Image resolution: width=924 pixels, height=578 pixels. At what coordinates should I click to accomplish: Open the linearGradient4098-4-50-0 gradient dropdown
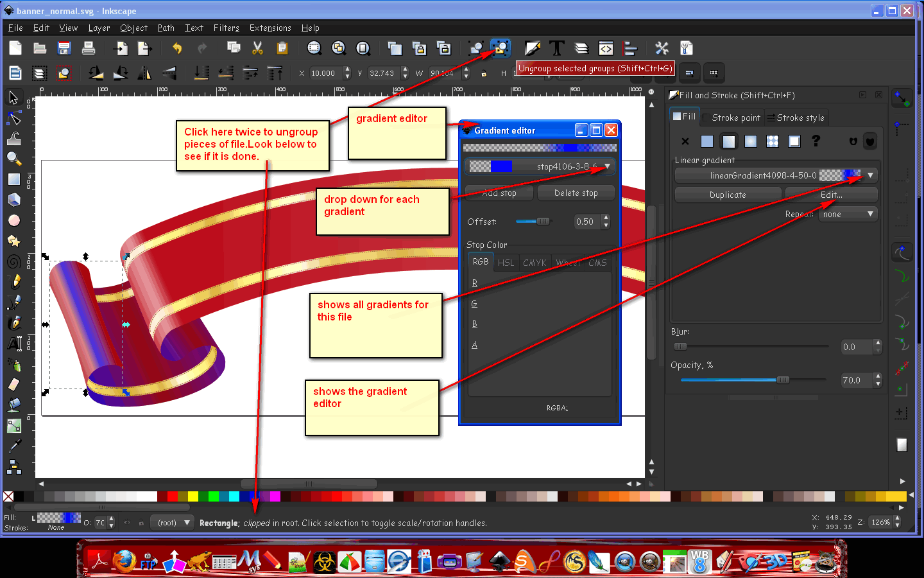[x=776, y=175]
